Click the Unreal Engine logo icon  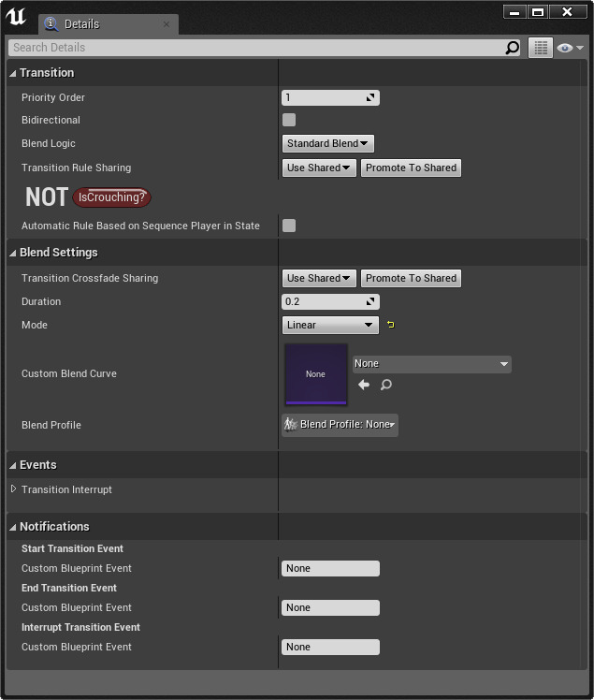pos(17,17)
